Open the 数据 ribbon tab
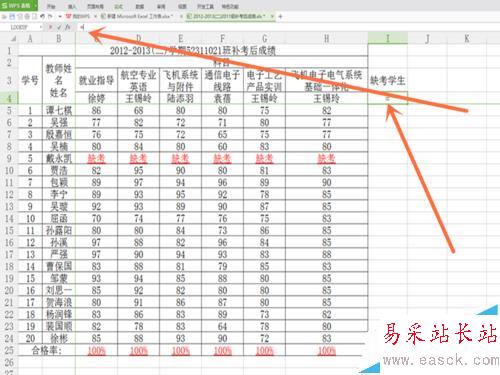Viewport: 500px width, 375px height. point(140,6)
